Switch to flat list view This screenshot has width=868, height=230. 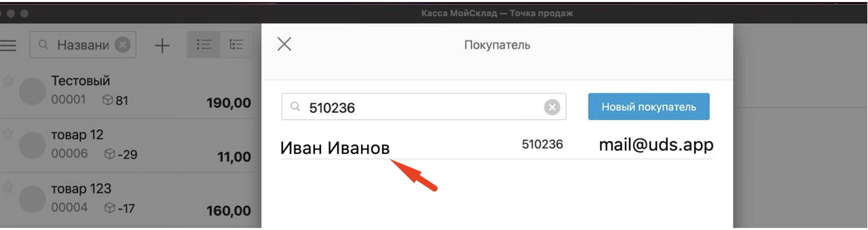pyautogui.click(x=204, y=44)
